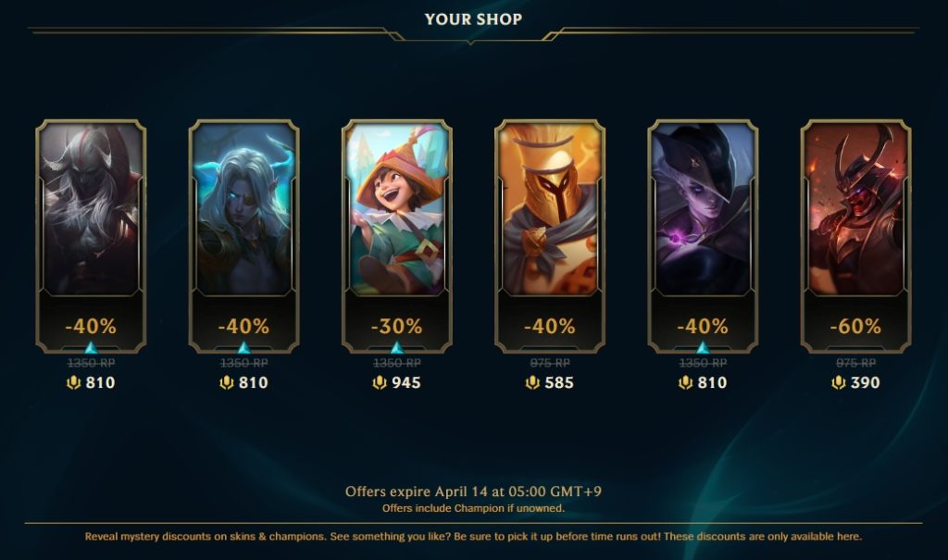Click the RP coin icon beside 945
Image resolution: width=948 pixels, height=560 pixels.
[x=379, y=383]
